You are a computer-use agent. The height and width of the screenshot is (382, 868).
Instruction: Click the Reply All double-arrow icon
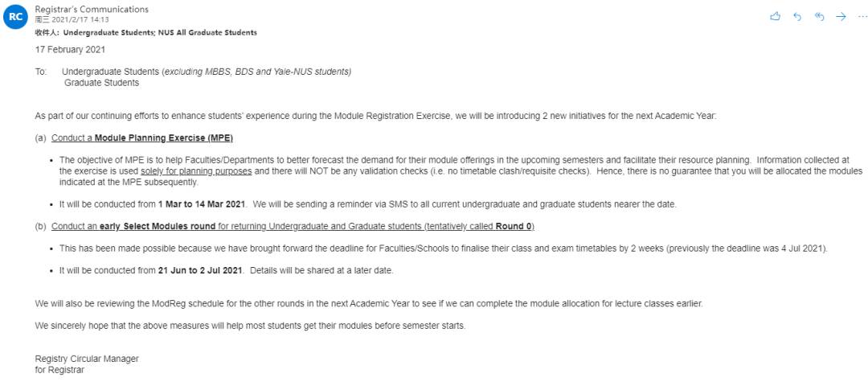[x=819, y=16]
